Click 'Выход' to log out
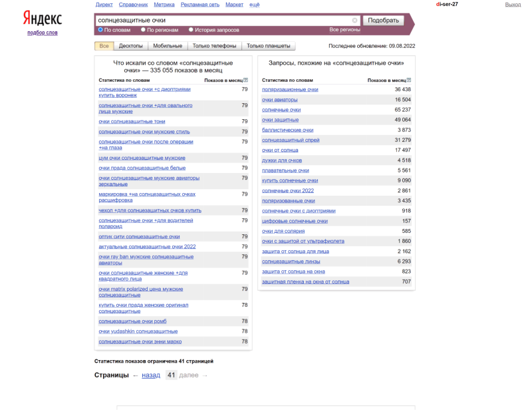 tap(513, 4)
